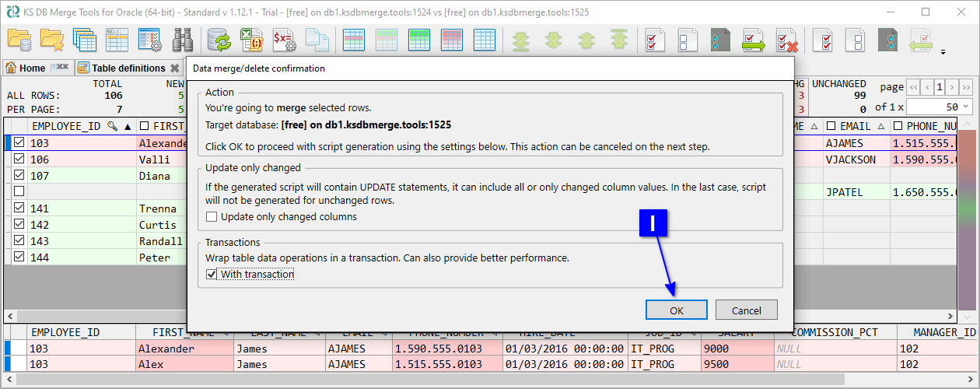980x389 pixels.
Task: Open the SQL script settings icon
Action: 282,40
